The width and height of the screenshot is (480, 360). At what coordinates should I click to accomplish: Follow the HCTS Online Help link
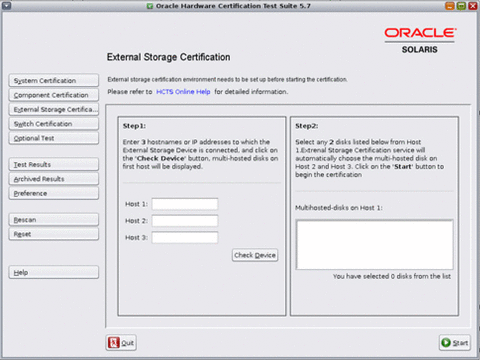pos(183,92)
